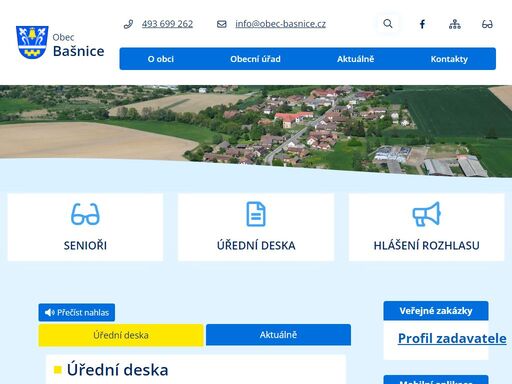The height and width of the screenshot is (384, 512).
Task: Open the Úřední deska document tile
Action: click(x=256, y=227)
